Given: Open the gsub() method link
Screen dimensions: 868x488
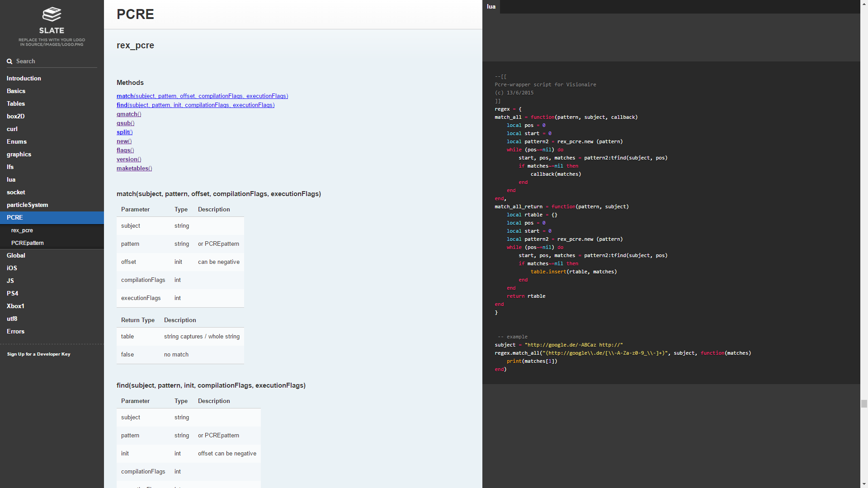Looking at the screenshot, I should [x=125, y=123].
